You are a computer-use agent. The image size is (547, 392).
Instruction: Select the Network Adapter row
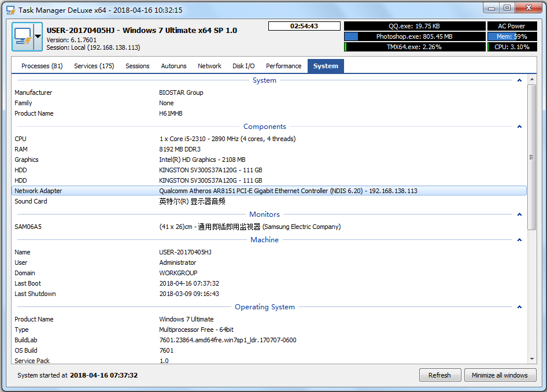[x=269, y=191]
